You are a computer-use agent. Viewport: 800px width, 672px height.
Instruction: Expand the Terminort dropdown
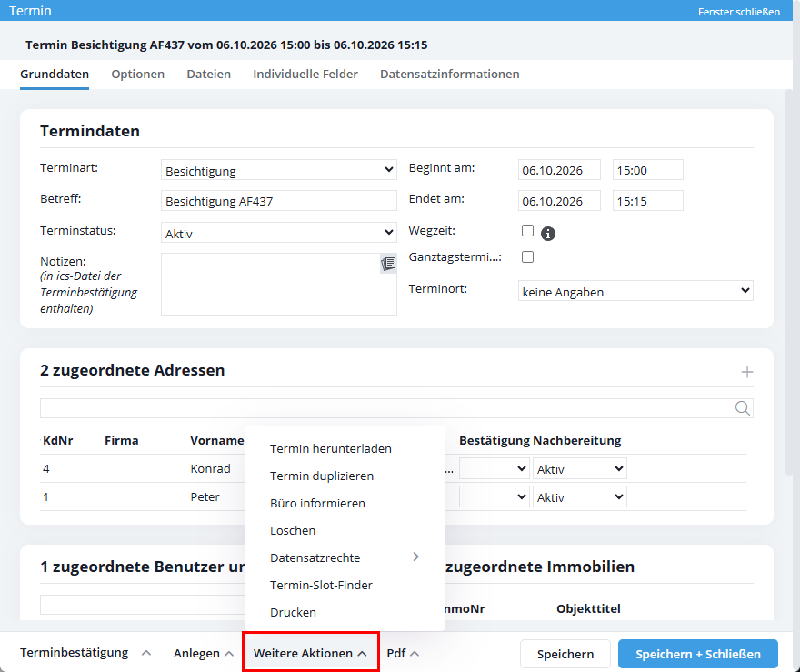click(x=635, y=291)
